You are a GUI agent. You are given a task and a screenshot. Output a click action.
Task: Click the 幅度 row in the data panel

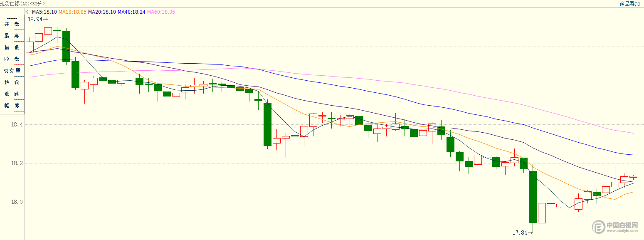12,106
